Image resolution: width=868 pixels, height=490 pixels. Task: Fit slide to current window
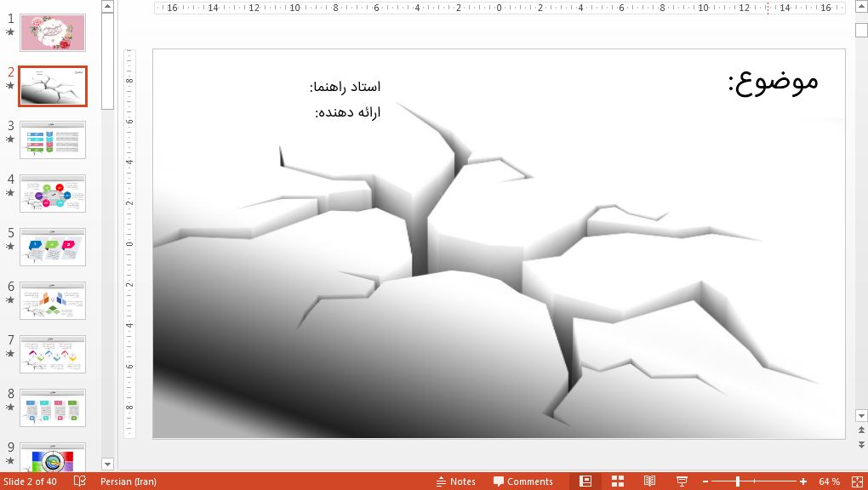[855, 481]
